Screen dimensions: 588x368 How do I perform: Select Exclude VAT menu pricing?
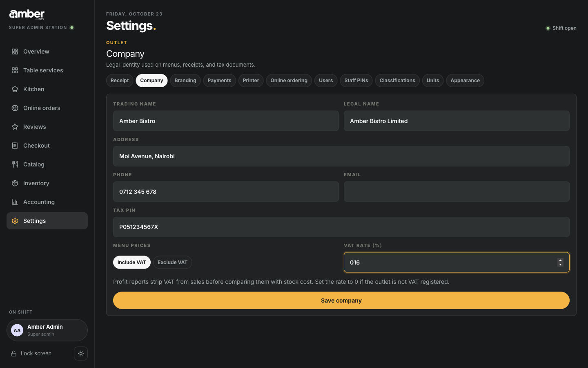172,263
